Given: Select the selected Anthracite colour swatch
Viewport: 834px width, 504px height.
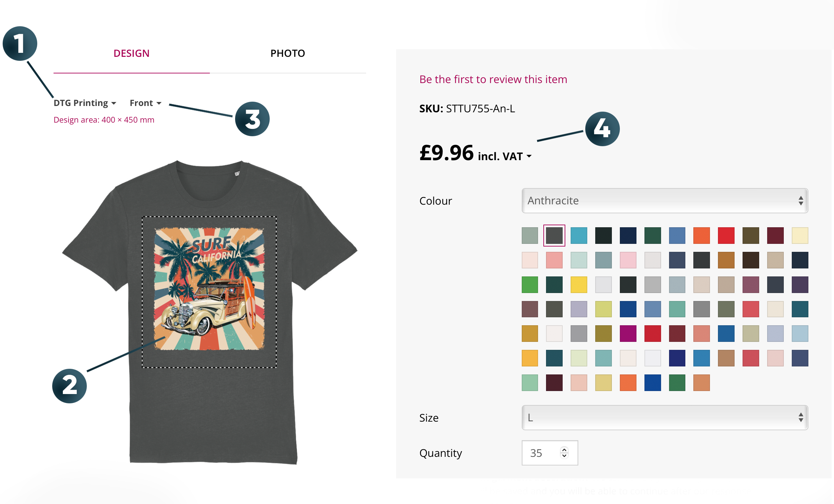Looking at the screenshot, I should click(554, 236).
